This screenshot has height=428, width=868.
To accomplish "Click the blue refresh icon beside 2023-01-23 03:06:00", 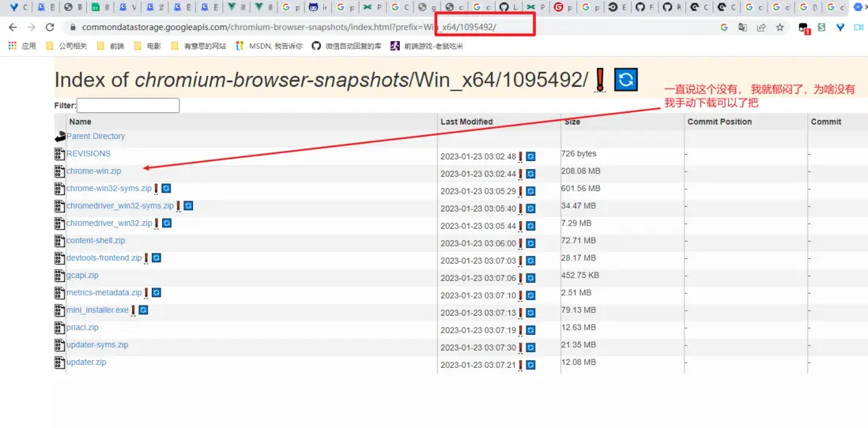I will pyautogui.click(x=530, y=243).
